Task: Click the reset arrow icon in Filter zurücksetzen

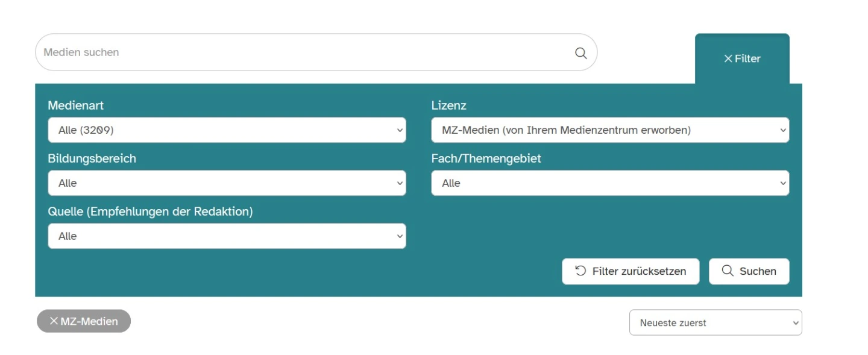Action: pyautogui.click(x=580, y=271)
